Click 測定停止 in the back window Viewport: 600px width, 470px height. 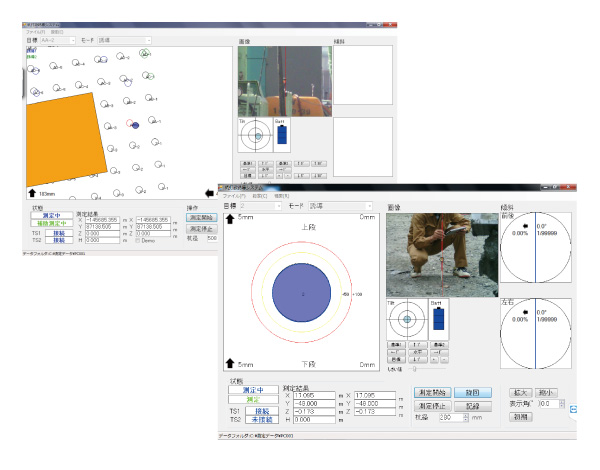(x=202, y=229)
